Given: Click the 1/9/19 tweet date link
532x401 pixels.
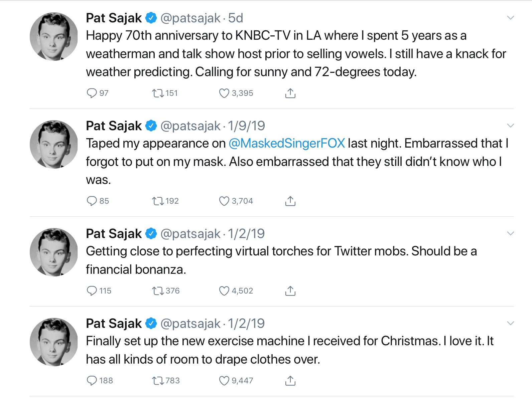Looking at the screenshot, I should pyautogui.click(x=247, y=126).
